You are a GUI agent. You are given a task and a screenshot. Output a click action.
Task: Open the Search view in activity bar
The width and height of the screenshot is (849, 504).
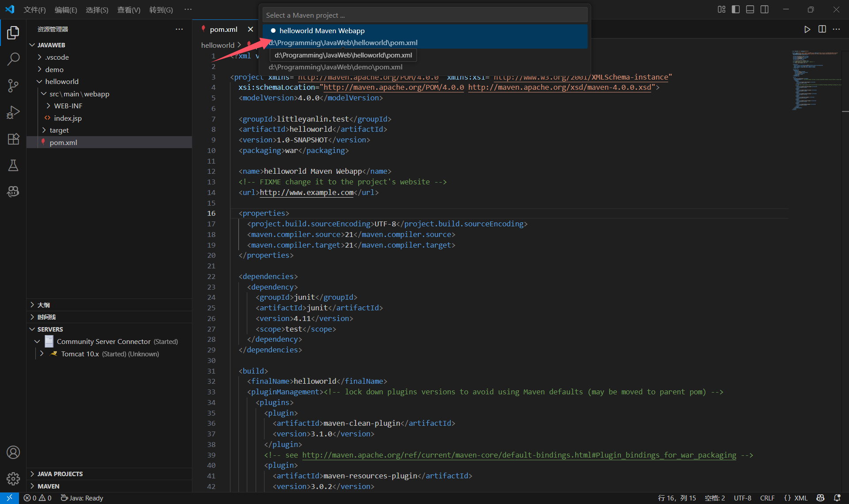13,59
